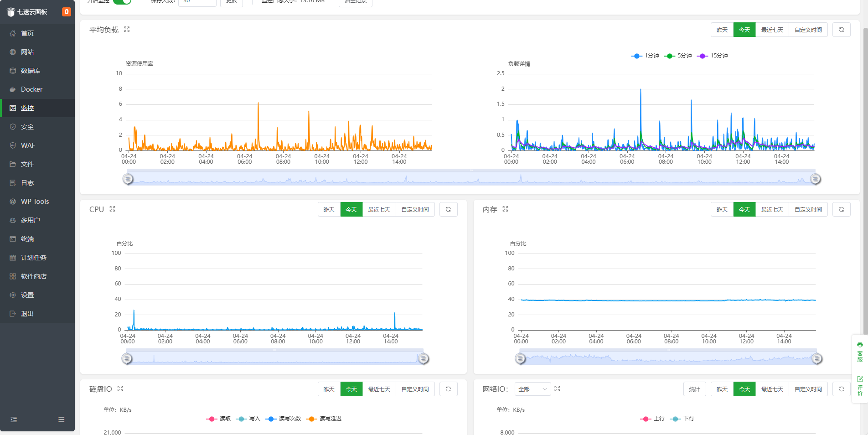Image resolution: width=868 pixels, height=435 pixels.
Task: Grab right handle of CPU chart zoom slider
Action: point(424,359)
